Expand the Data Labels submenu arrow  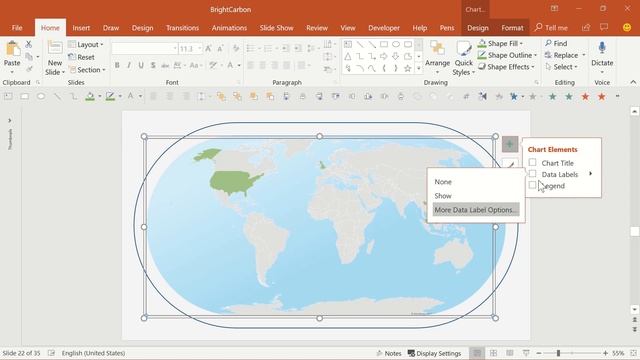590,174
